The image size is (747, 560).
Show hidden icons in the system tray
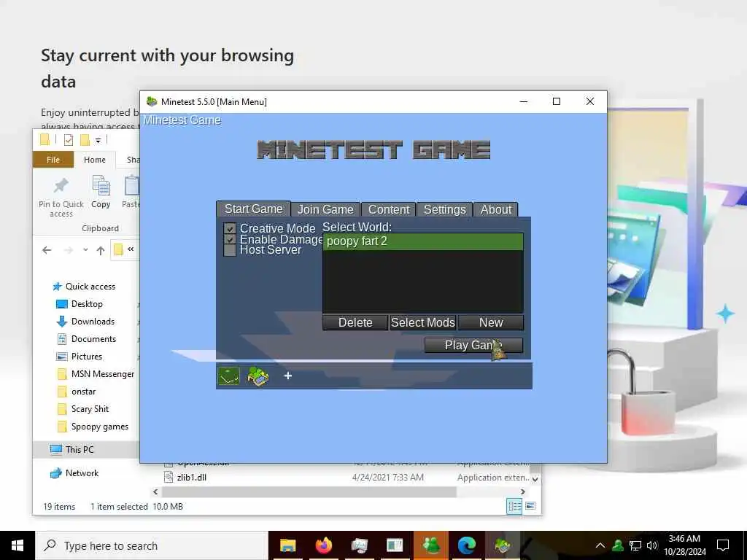(600, 545)
